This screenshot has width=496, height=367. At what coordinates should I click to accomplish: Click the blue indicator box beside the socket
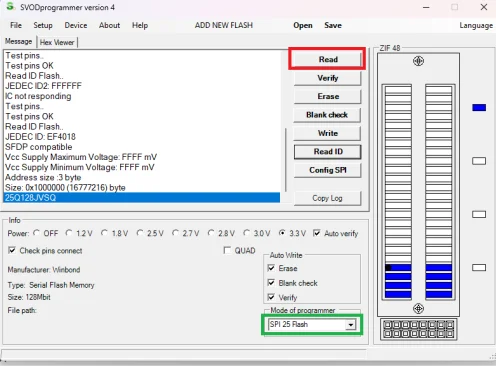click(x=479, y=107)
